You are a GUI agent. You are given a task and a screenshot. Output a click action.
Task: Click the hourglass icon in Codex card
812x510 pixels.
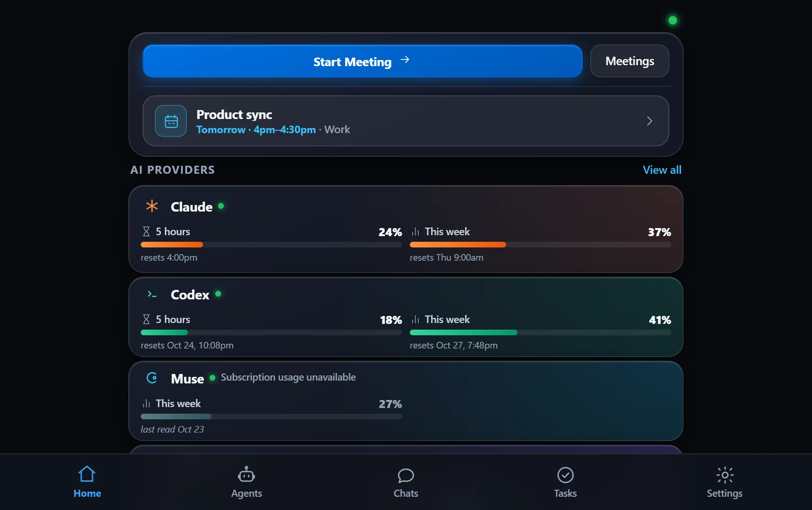click(146, 319)
